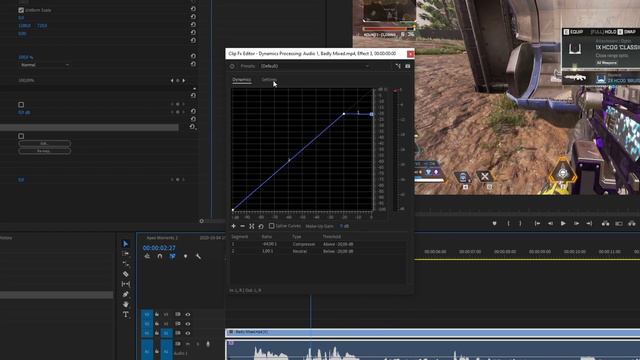Go to Out point in Program Monitor
640x360 pixels.
(x=589, y=224)
